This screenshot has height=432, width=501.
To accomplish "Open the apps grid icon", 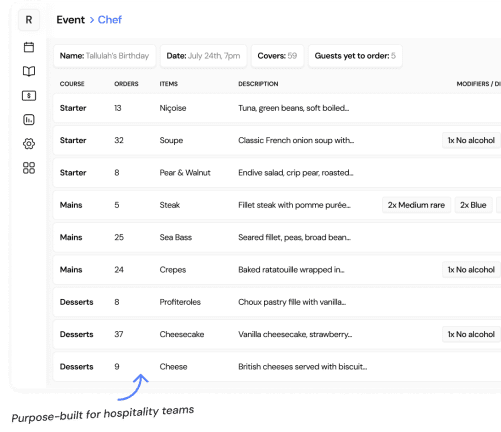I will point(29,168).
